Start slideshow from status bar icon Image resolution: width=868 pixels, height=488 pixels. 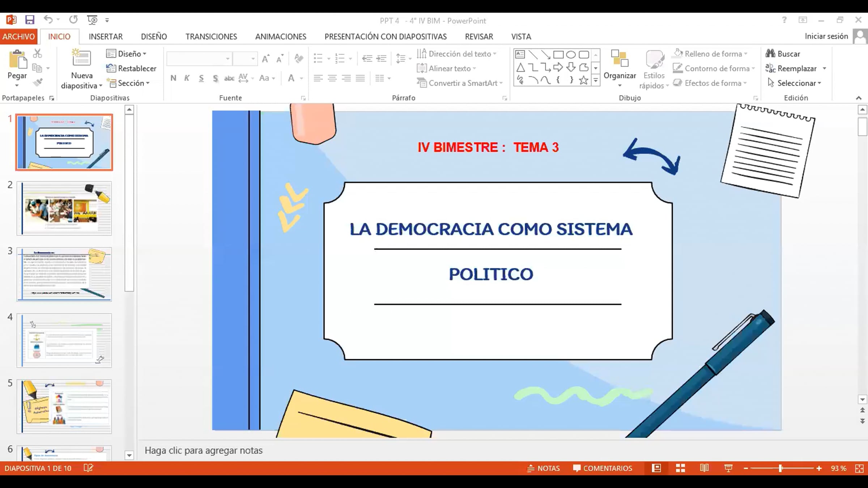click(728, 468)
